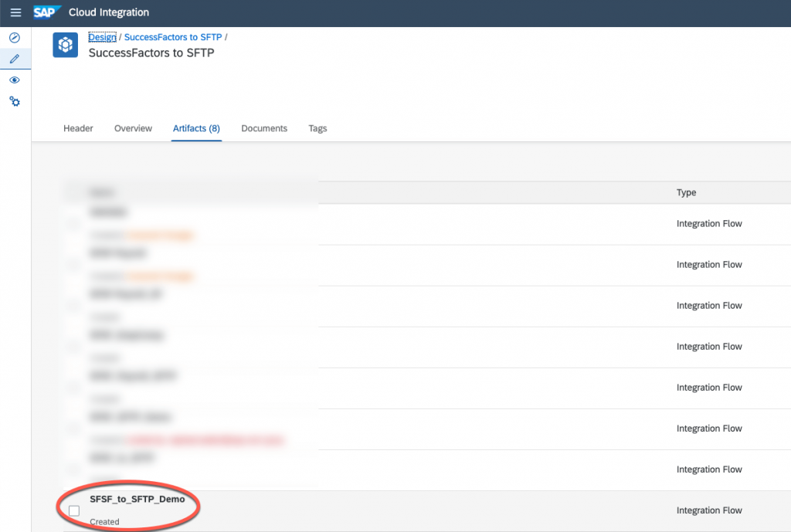Screen dimensions: 791x532
Task: Open the SFSF_to_SFTP_Demo artifact
Action: [x=137, y=500]
